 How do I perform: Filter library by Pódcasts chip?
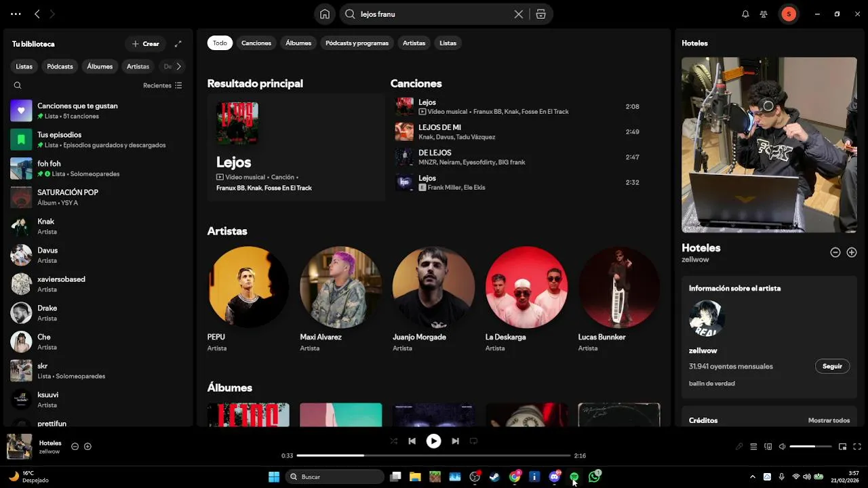(60, 66)
